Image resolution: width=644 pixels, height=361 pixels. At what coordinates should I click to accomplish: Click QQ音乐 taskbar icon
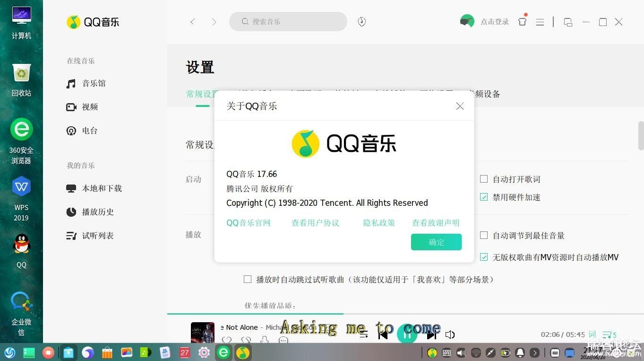pyautogui.click(x=243, y=352)
